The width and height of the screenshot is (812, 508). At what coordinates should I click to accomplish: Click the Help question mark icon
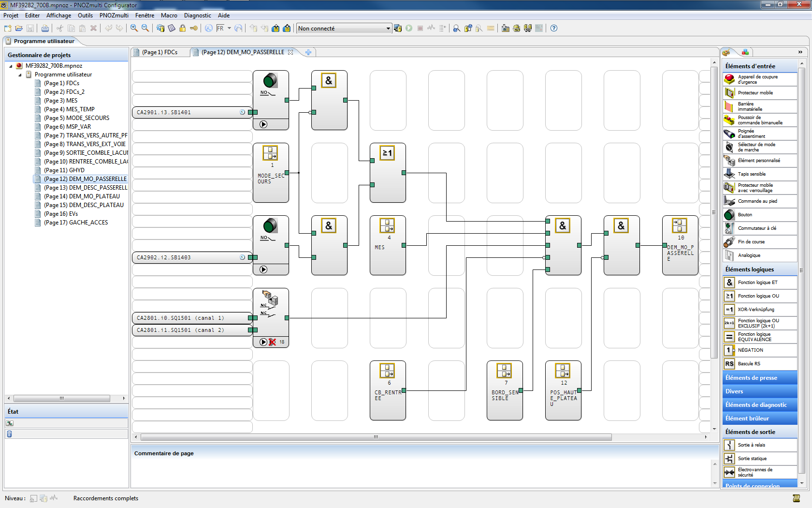pyautogui.click(x=554, y=28)
